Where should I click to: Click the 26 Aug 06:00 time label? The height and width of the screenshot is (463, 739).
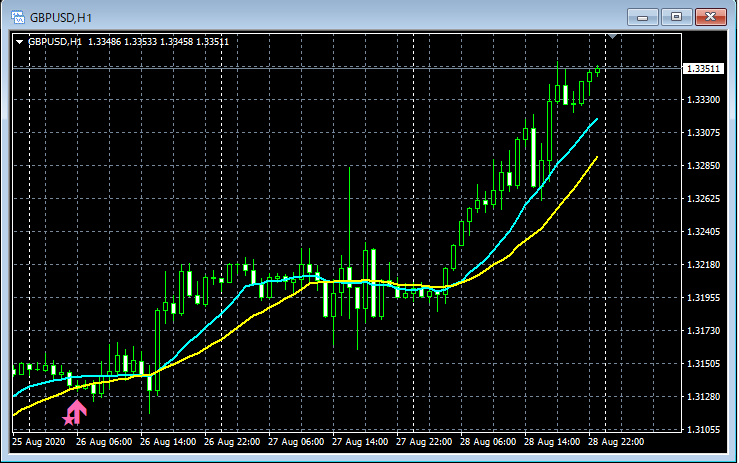coord(104,442)
